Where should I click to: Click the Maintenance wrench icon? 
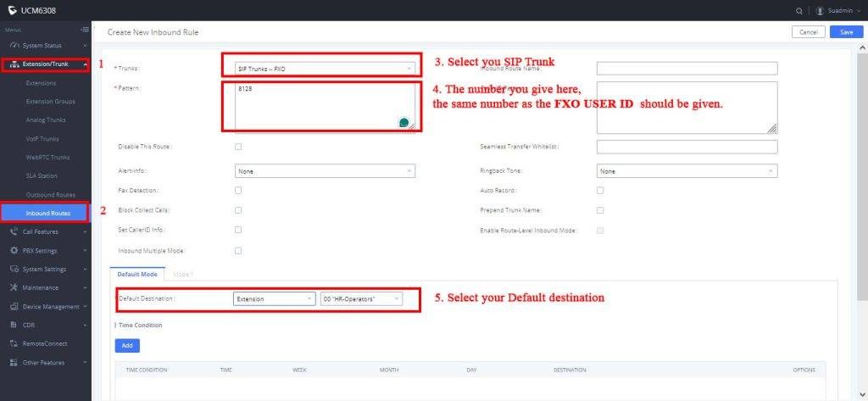(x=14, y=287)
